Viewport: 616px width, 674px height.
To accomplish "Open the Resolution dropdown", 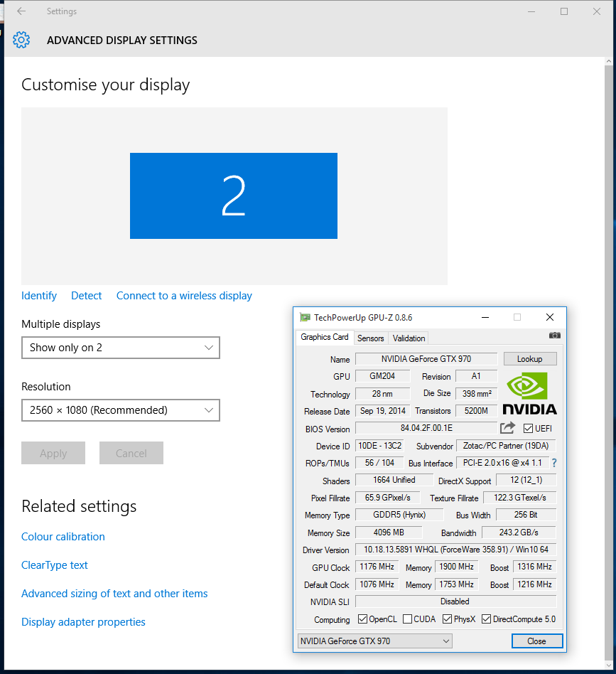I will [x=121, y=410].
